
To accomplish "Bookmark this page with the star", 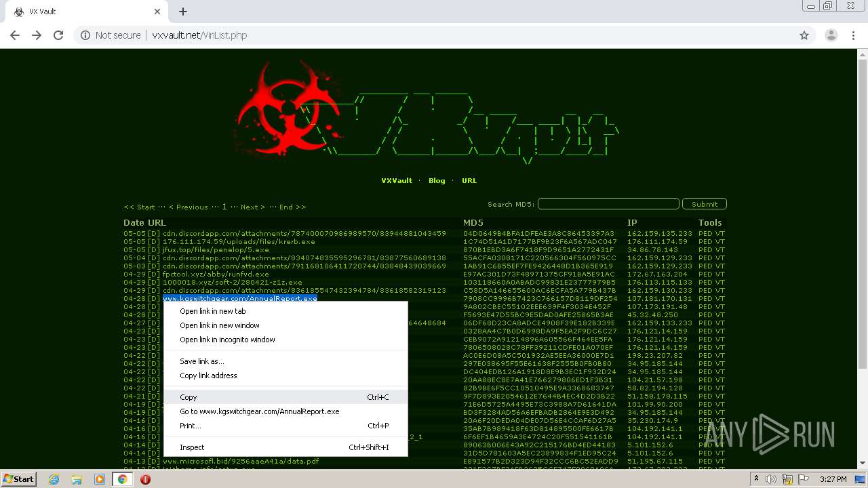I will [804, 35].
